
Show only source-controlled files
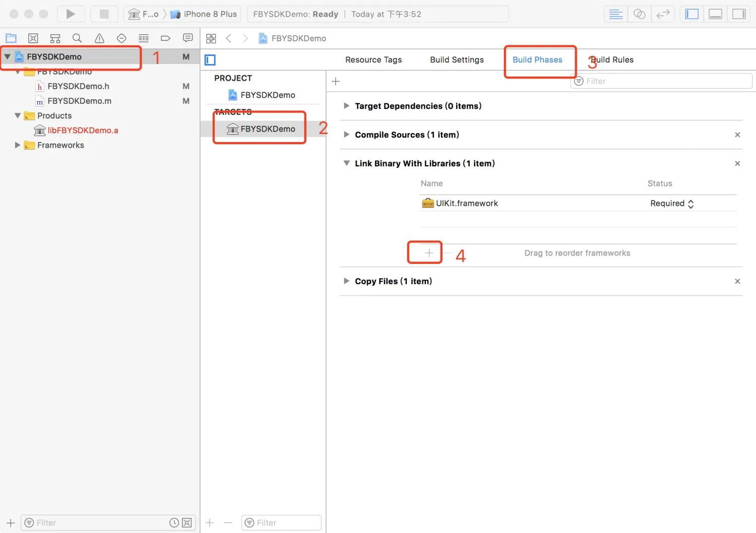coord(186,523)
